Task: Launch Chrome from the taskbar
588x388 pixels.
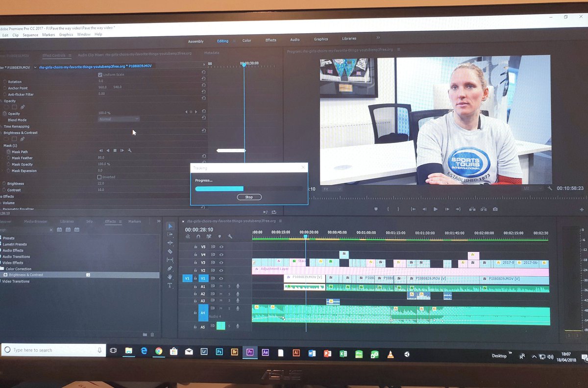Action: click(x=159, y=351)
